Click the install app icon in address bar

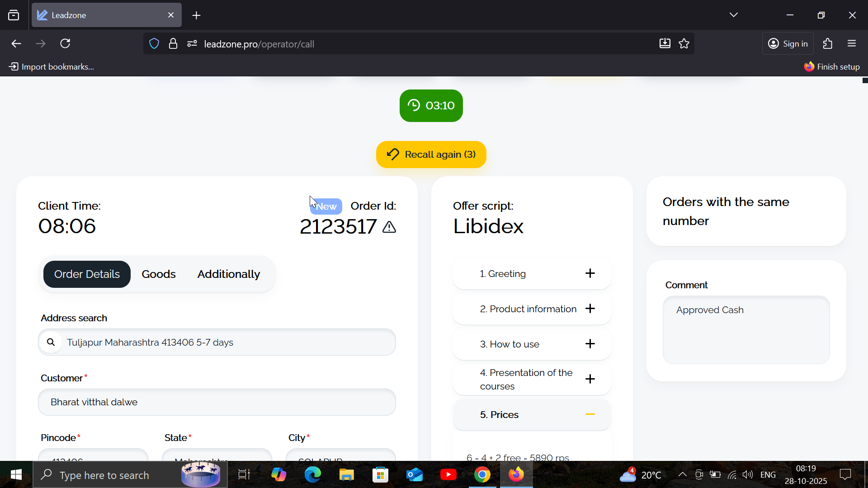pyautogui.click(x=665, y=44)
